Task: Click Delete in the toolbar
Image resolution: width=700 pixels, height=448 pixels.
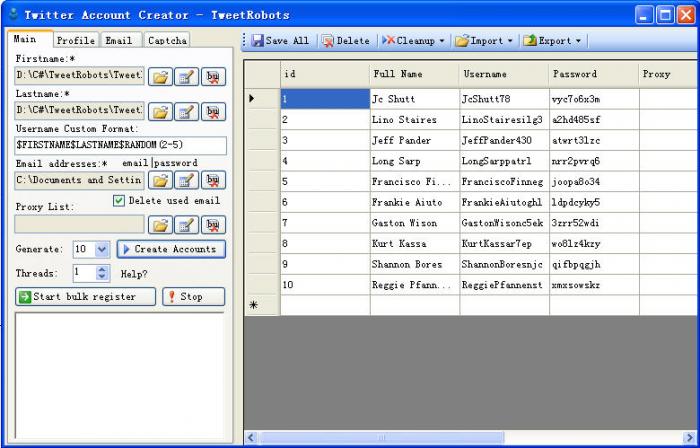Action: [x=346, y=41]
